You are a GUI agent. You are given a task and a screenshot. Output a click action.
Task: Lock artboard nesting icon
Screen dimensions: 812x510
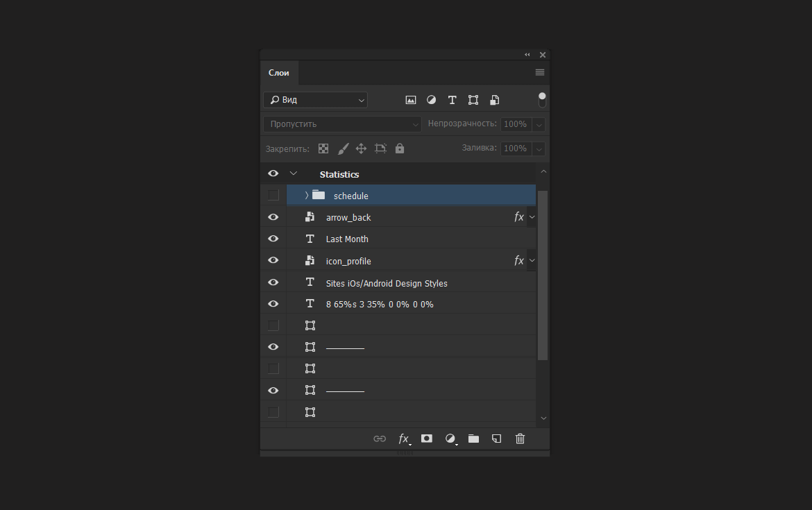tap(380, 148)
